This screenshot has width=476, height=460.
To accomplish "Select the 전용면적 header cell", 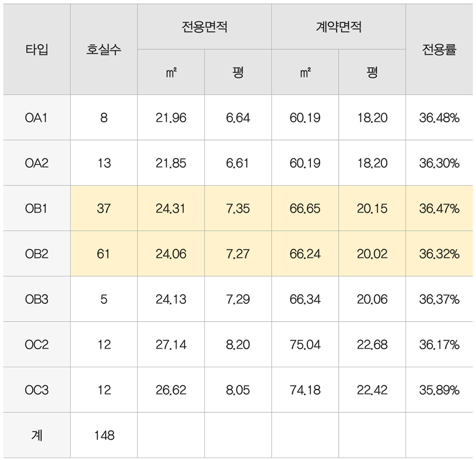I will tap(204, 27).
